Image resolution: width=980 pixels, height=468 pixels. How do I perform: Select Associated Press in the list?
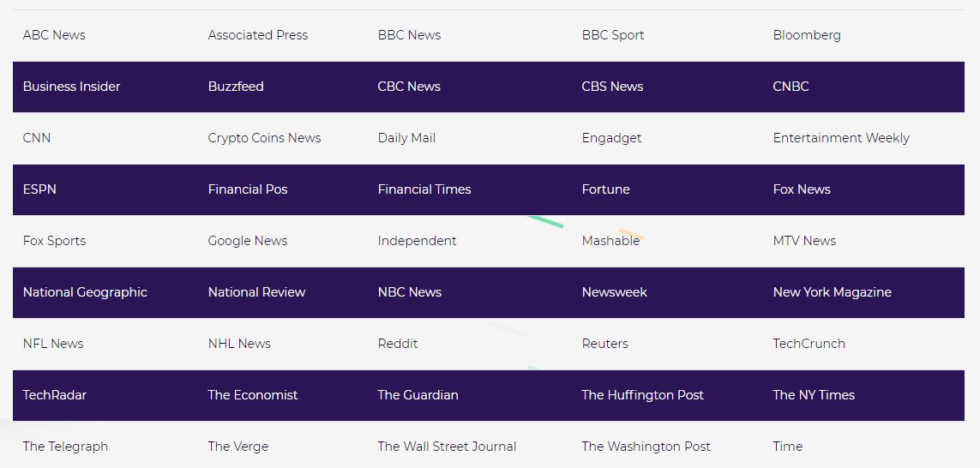[257, 35]
